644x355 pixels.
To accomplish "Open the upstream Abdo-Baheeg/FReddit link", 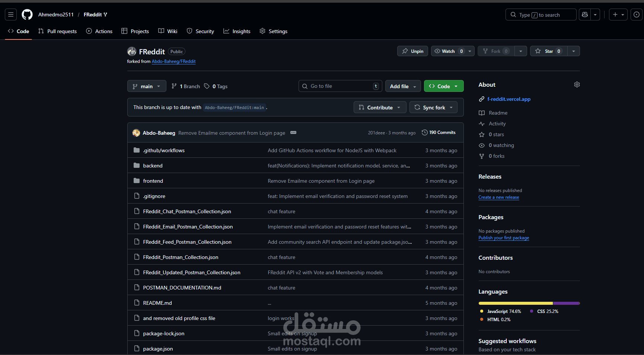I will 173,61.
